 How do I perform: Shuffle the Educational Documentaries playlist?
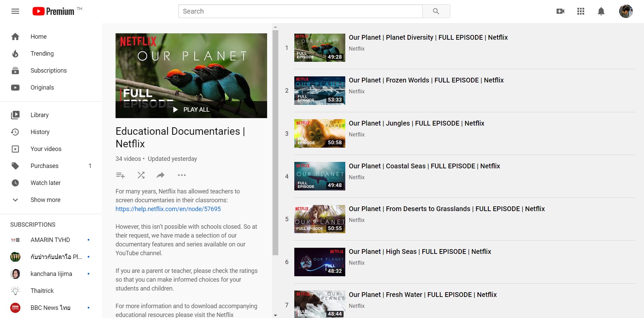click(141, 175)
